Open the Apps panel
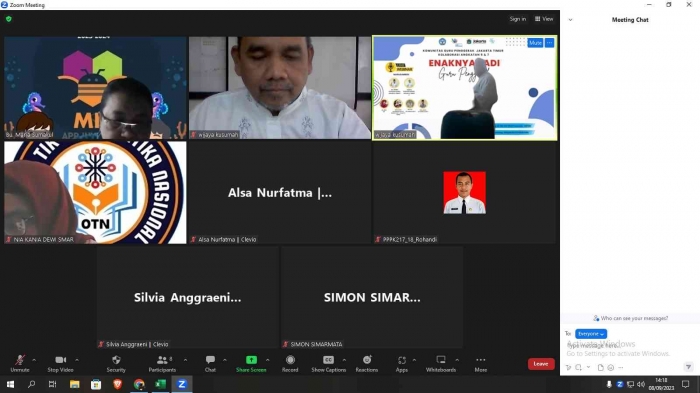The image size is (700, 393). (x=402, y=363)
